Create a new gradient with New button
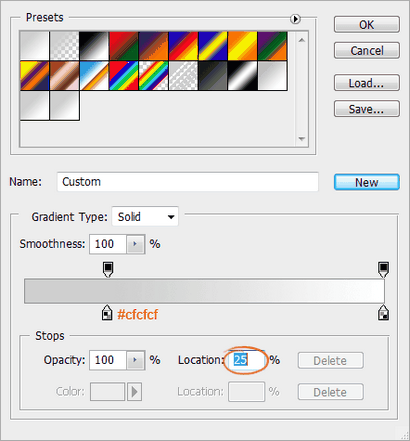This screenshot has height=441, width=410. (x=367, y=182)
